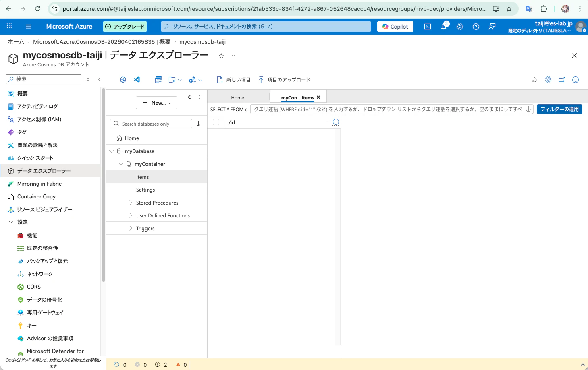This screenshot has height=370, width=588.
Task: Click the Azure portal search box
Action: pos(266,27)
